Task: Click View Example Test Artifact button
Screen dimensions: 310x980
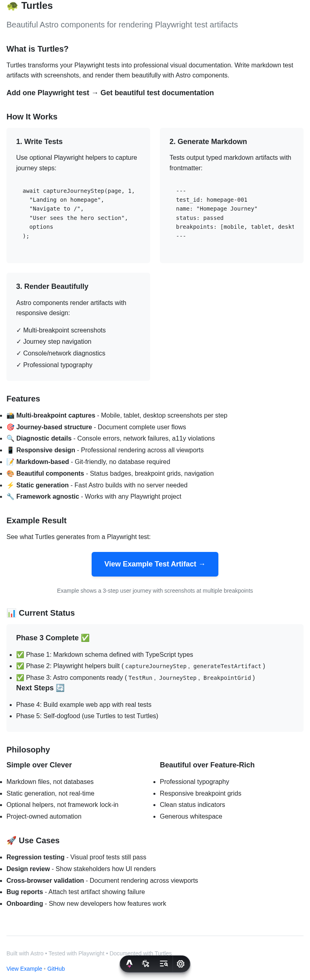Action: click(155, 564)
